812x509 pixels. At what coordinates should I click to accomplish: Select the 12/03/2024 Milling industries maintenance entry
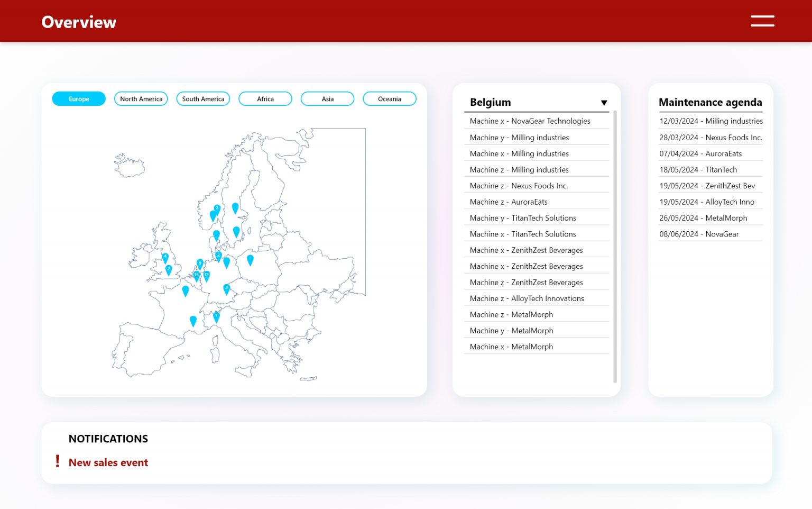(x=710, y=121)
